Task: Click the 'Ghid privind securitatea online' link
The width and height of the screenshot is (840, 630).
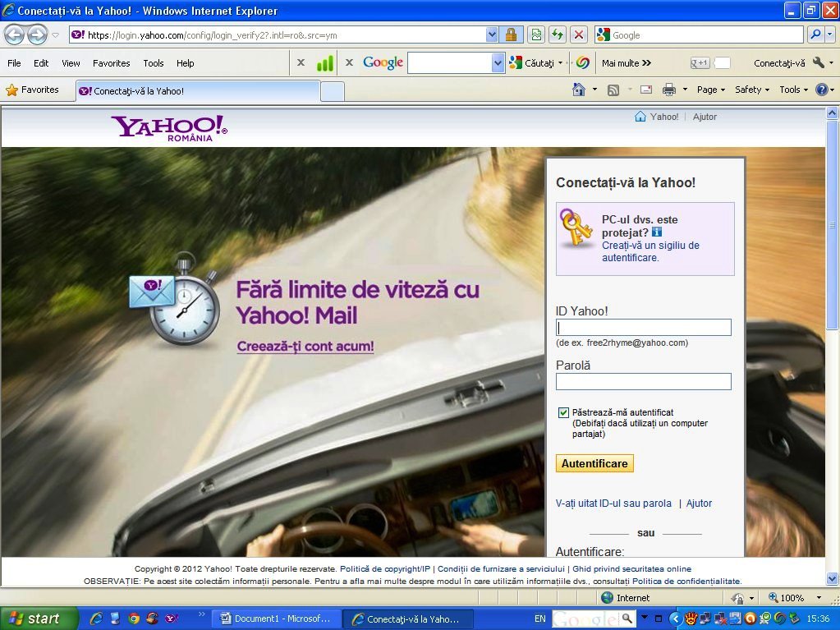Action: 632,569
